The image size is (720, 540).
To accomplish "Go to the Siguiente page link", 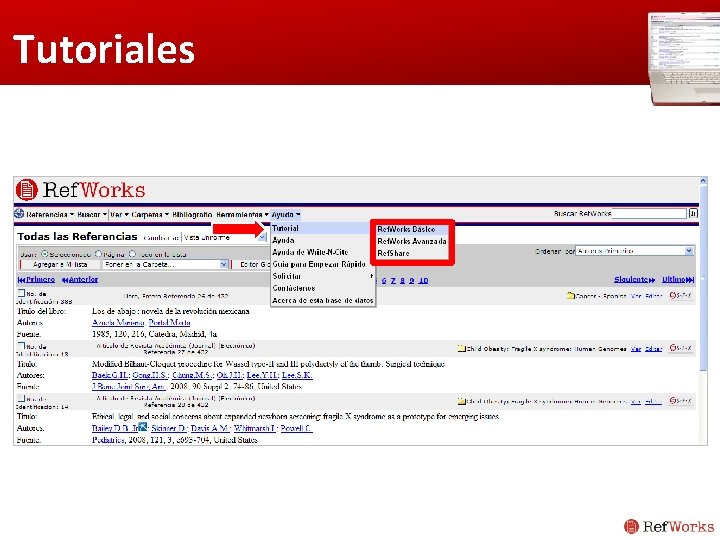I will point(635,279).
